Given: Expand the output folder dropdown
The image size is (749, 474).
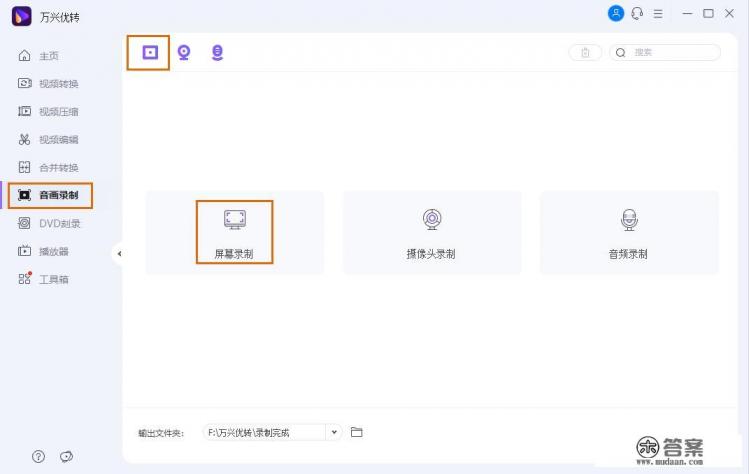Looking at the screenshot, I should [334, 432].
